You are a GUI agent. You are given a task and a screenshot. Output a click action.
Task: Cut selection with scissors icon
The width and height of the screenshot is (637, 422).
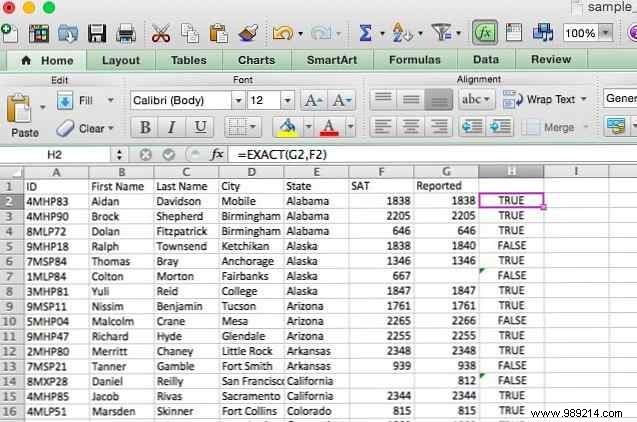click(x=161, y=33)
